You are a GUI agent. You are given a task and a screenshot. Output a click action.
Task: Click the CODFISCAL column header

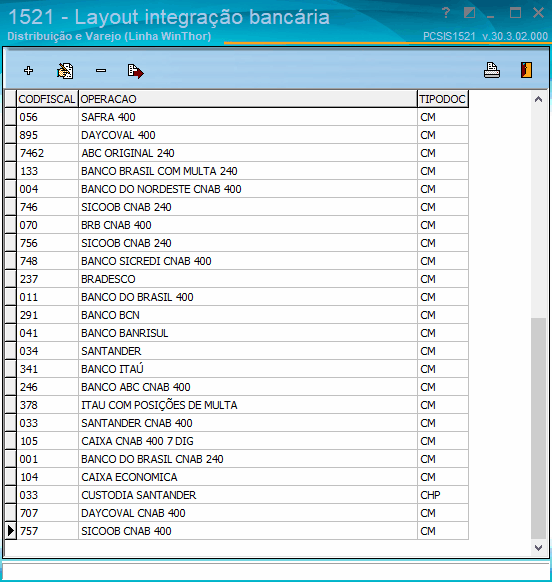(47, 99)
